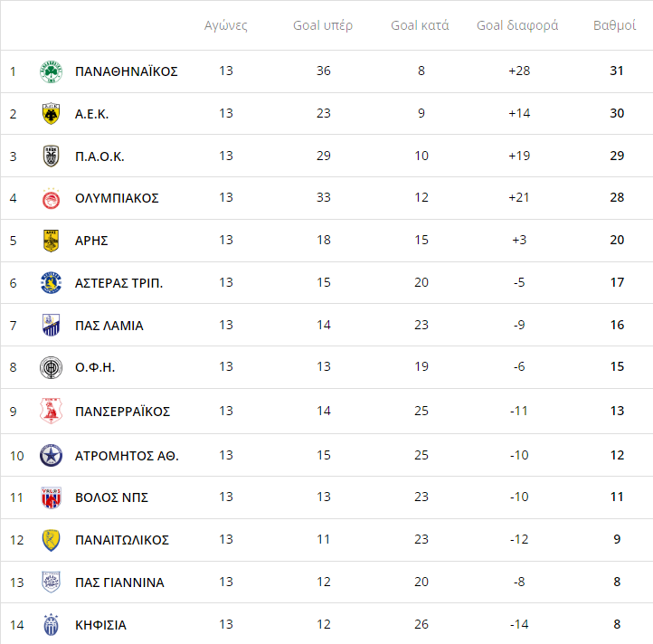This screenshot has width=653, height=644.
Task: Click the Π.Α.Ο.Κ. black shield crest
Action: click(x=51, y=156)
